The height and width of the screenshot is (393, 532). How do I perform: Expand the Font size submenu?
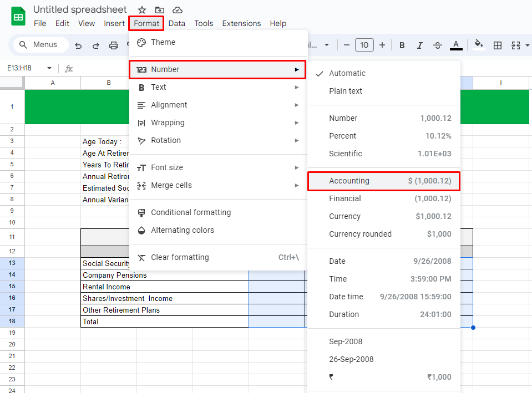point(218,167)
